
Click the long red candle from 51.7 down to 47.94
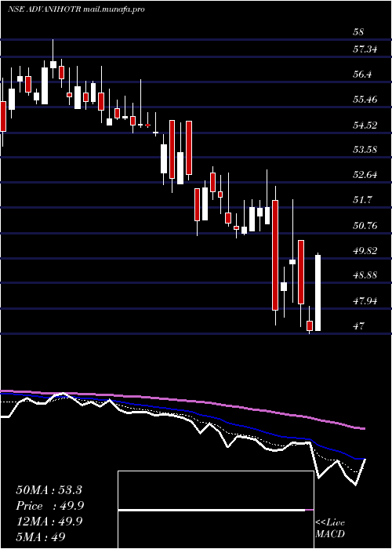275,255
